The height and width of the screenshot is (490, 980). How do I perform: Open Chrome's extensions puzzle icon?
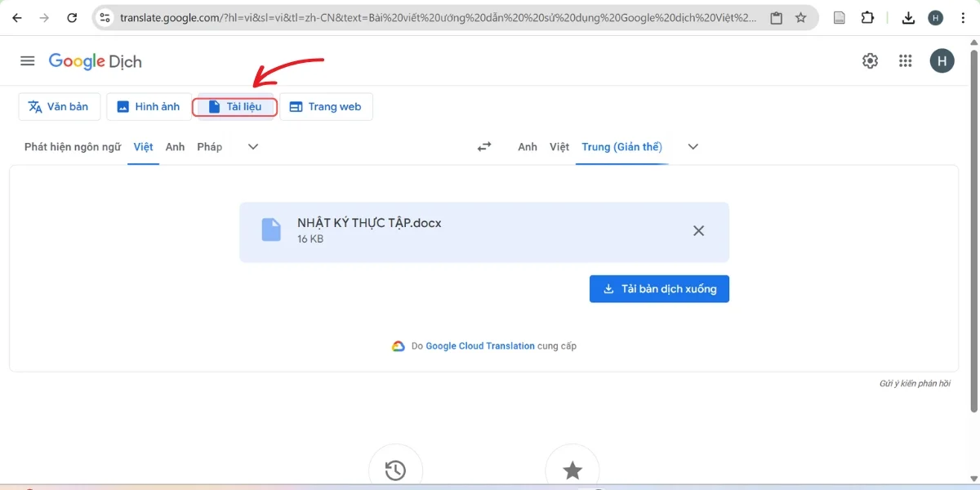[x=868, y=16]
